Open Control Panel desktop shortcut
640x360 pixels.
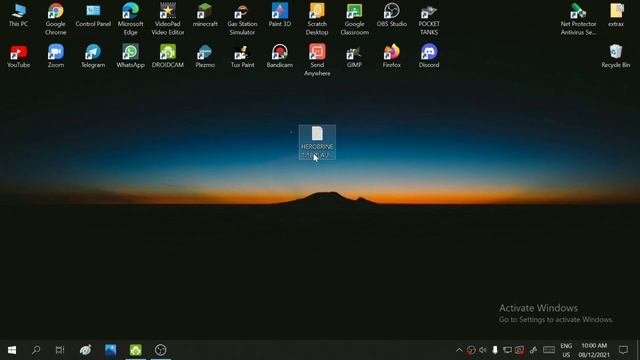(93, 15)
